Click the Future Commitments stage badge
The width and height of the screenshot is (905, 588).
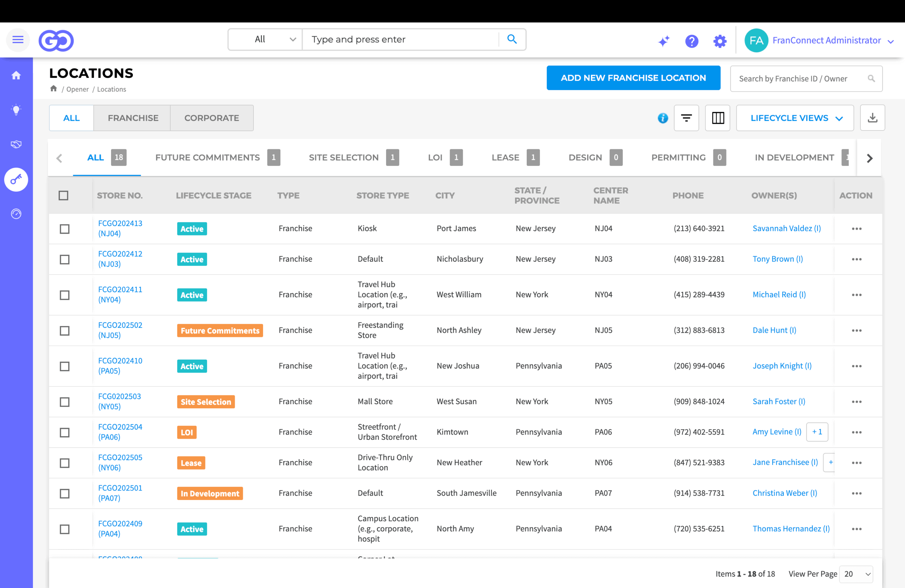[x=220, y=331]
